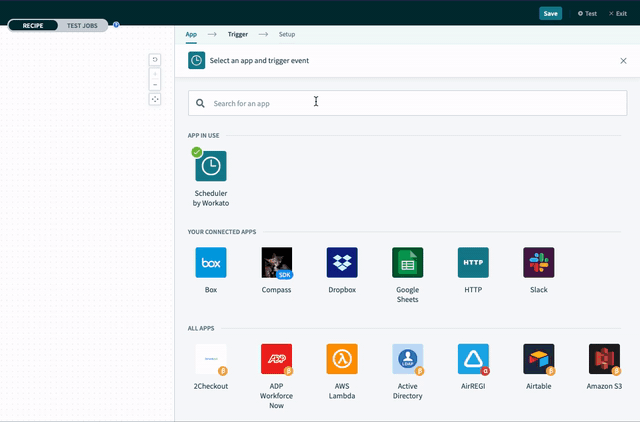
Task: Select the Slack app icon
Action: point(538,263)
